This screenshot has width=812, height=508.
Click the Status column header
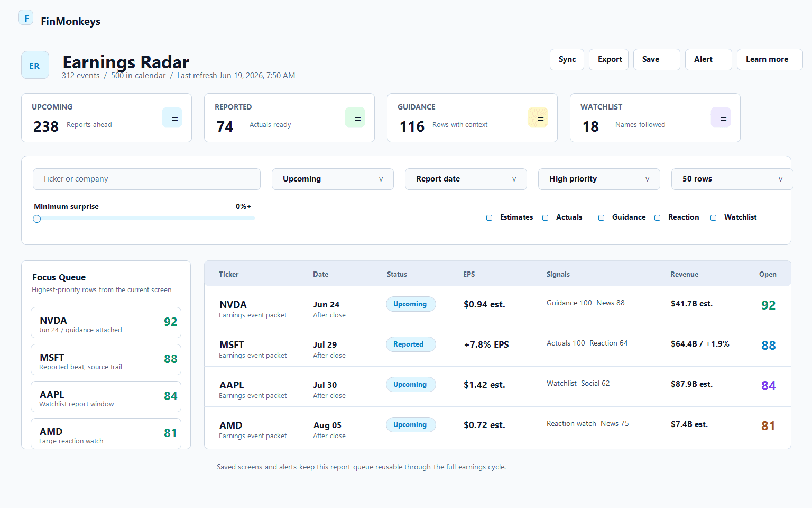pyautogui.click(x=397, y=274)
